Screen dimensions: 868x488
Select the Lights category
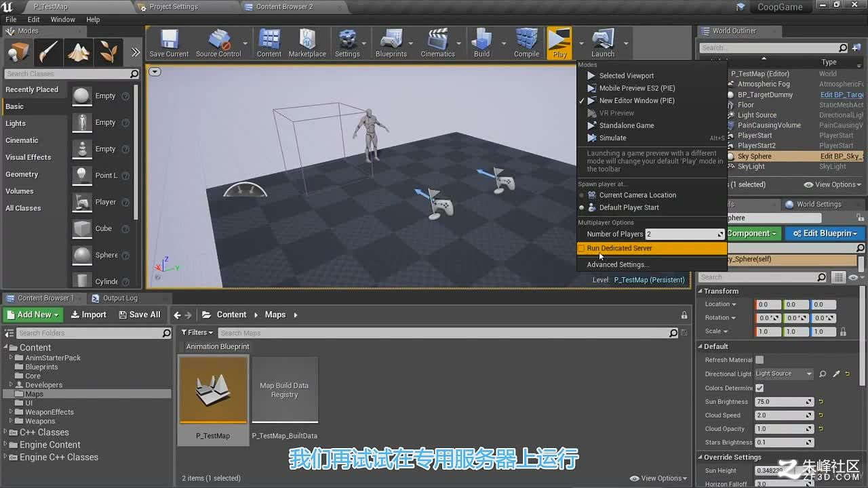point(16,123)
